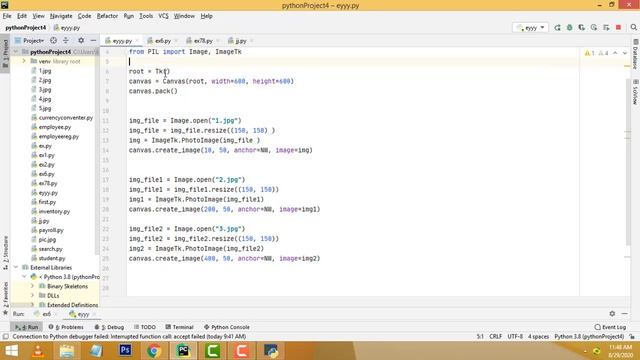Select payroll.py in the tree
Viewport: 640px width, 360px height.
click(x=51, y=230)
